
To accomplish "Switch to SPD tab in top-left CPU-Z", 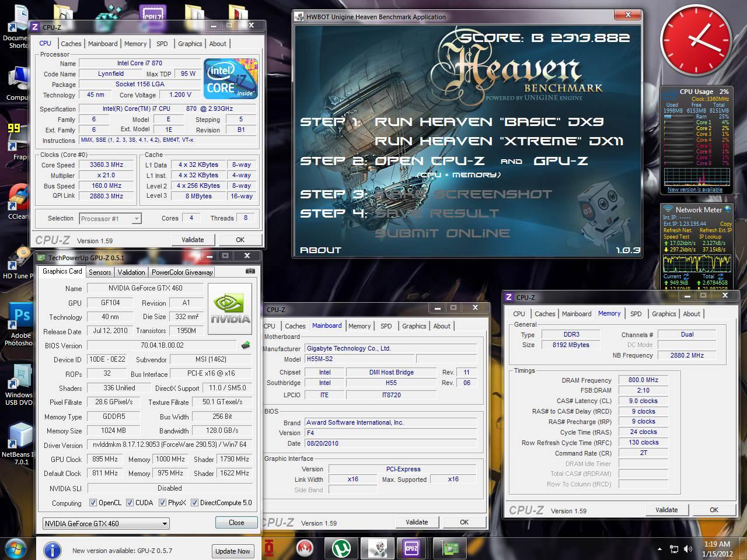I will pyautogui.click(x=162, y=44).
